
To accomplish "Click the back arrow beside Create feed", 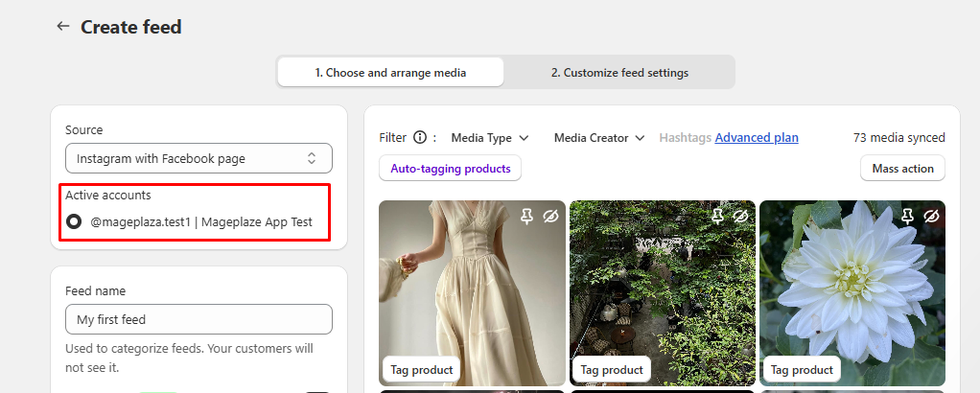I will point(63,27).
